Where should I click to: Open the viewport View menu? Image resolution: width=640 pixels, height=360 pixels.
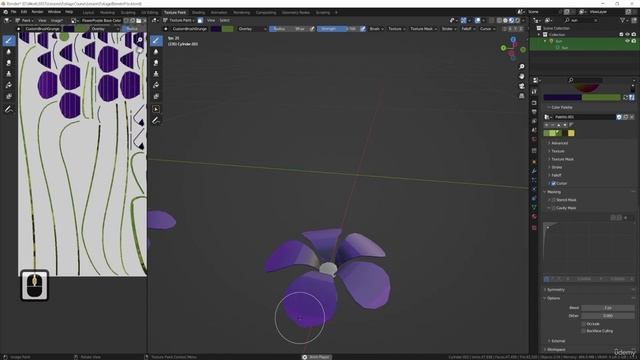point(211,20)
